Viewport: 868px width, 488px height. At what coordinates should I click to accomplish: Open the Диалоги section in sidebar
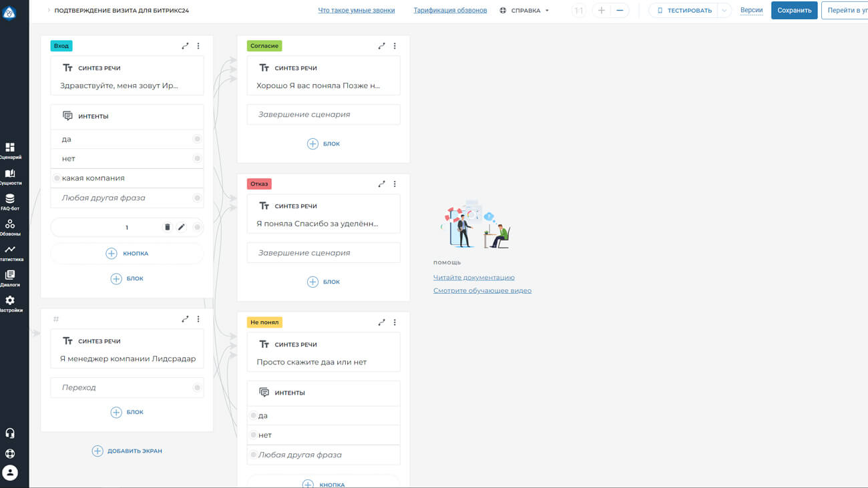[10, 278]
